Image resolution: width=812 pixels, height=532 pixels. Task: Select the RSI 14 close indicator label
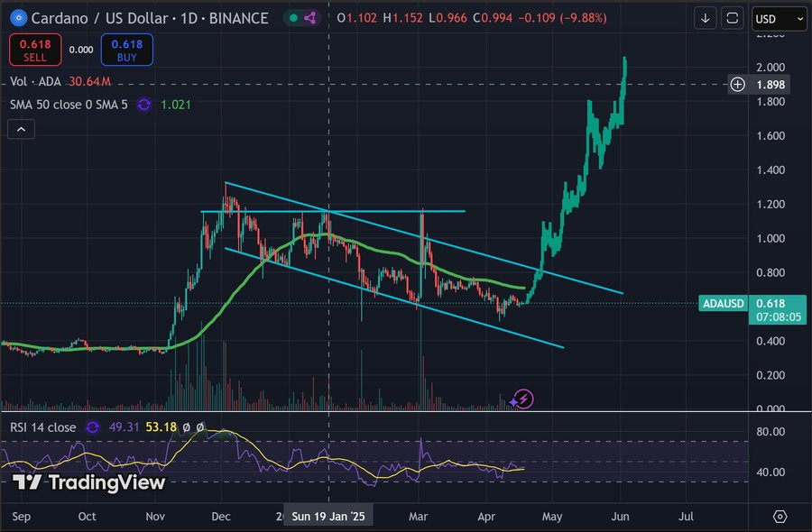click(43, 427)
